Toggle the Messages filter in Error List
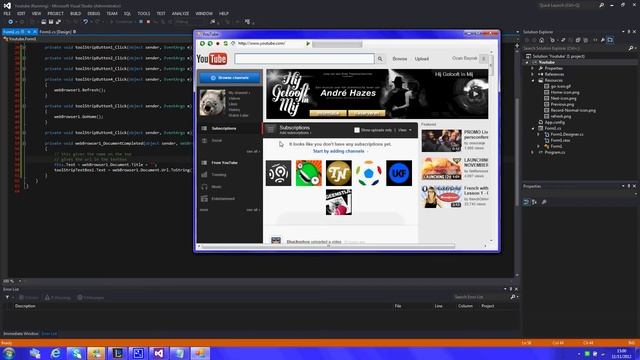 tap(91, 298)
